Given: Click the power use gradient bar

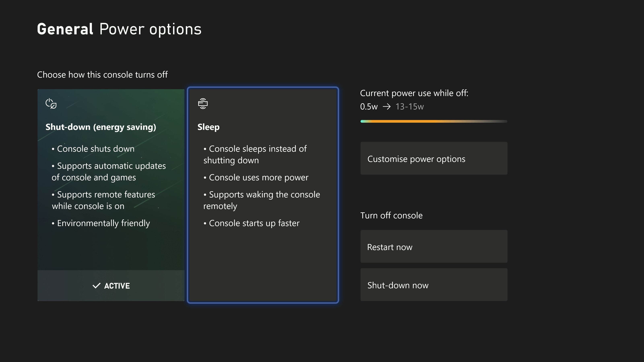Looking at the screenshot, I should (x=434, y=121).
